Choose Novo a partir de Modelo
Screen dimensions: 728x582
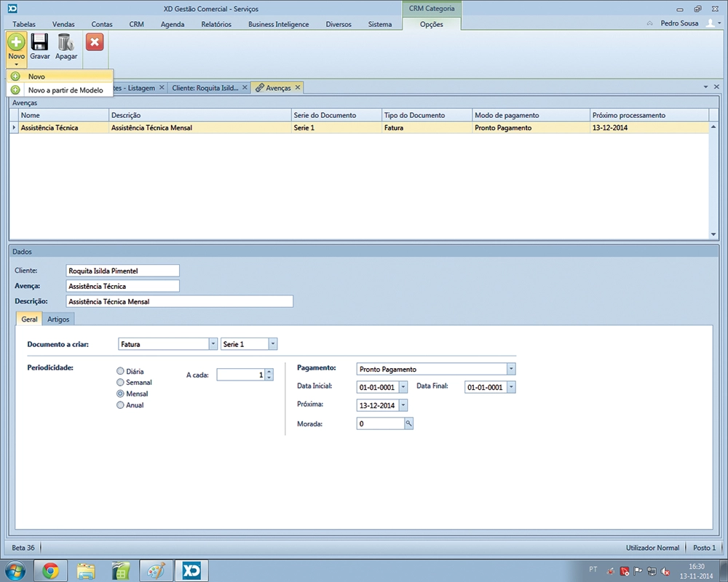point(65,90)
